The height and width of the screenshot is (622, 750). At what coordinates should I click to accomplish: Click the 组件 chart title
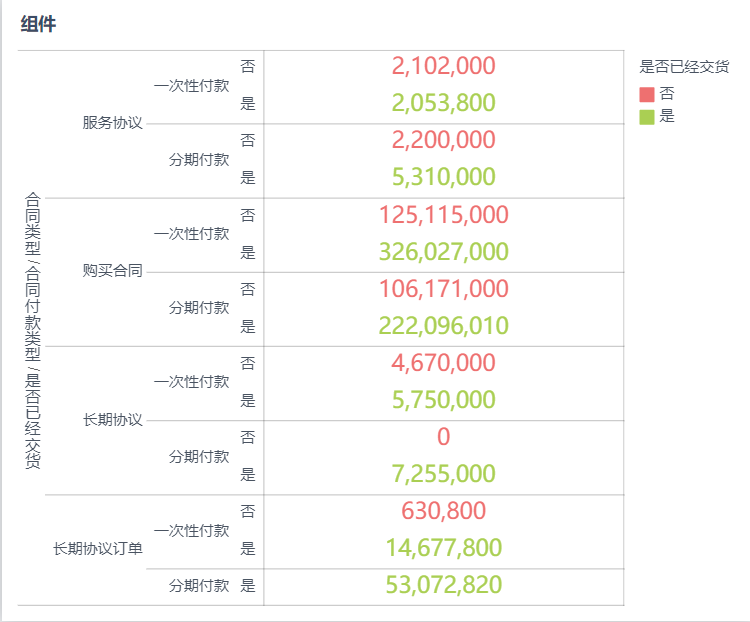38,25
